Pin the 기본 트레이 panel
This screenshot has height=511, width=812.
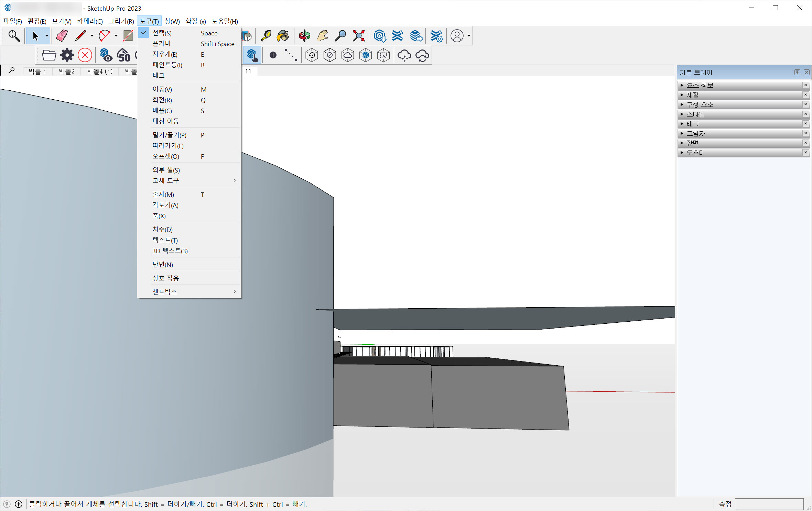coord(797,72)
